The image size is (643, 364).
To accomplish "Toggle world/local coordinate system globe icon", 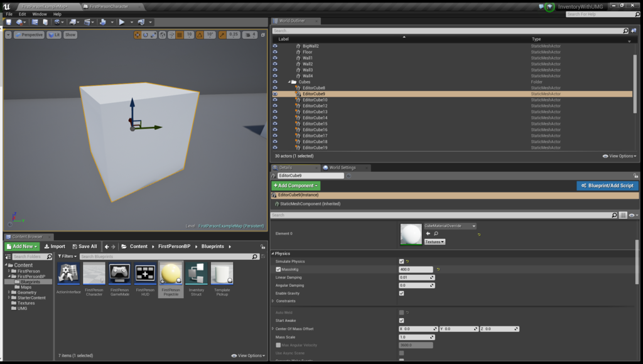I will (x=163, y=35).
